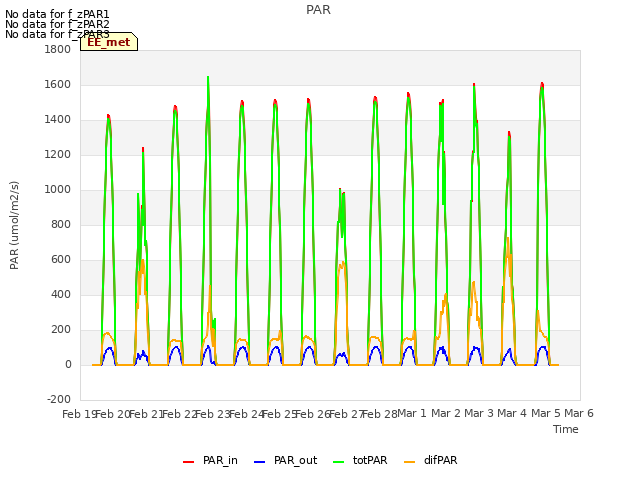Toggle the PAR_out legend entry
Viewport: 640px width, 480px height.
pos(286,460)
